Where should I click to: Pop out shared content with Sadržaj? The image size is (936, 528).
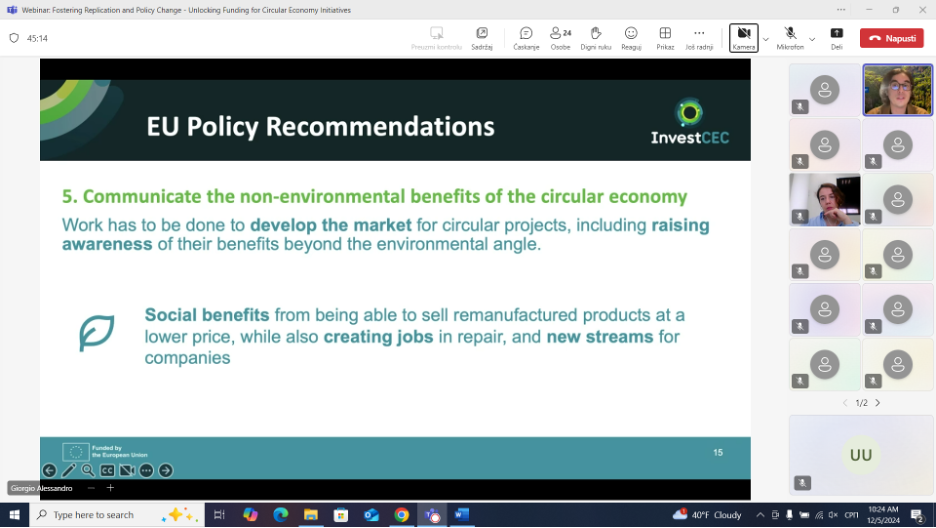point(482,37)
